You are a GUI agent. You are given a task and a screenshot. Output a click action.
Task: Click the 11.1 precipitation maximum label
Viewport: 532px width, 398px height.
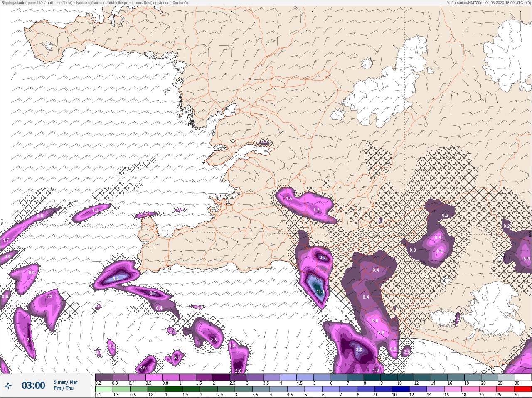pyautogui.click(x=320, y=292)
